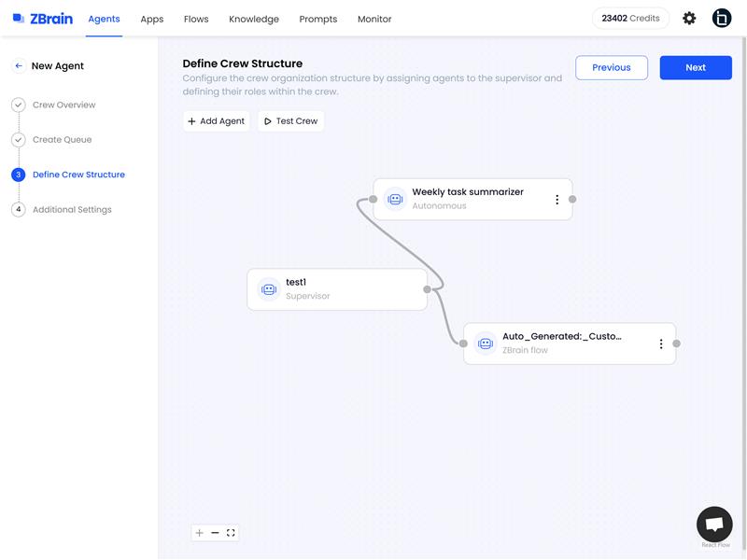Open the user profile avatar
Viewport: 747px width, 560px height.
click(x=722, y=19)
